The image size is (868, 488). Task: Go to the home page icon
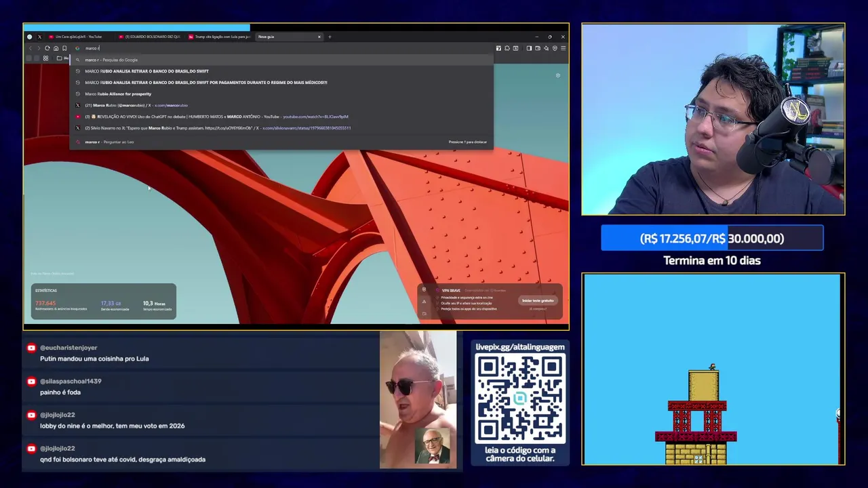click(x=56, y=48)
